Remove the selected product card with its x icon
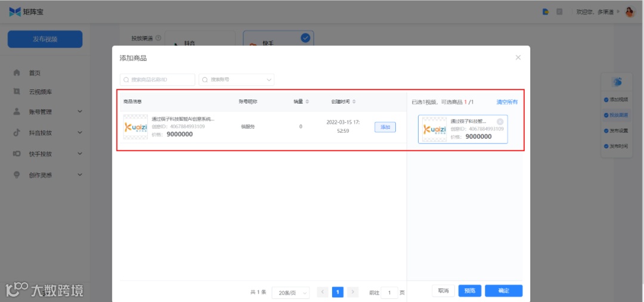 (x=500, y=122)
